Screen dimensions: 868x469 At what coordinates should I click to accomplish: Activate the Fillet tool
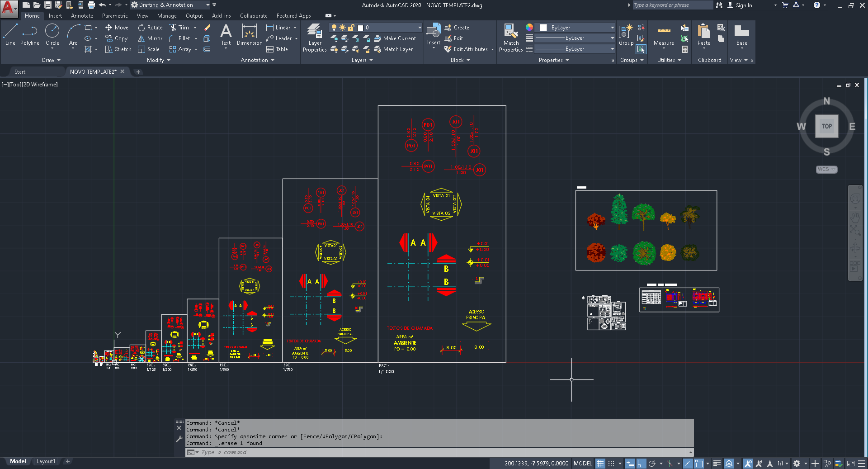[182, 38]
